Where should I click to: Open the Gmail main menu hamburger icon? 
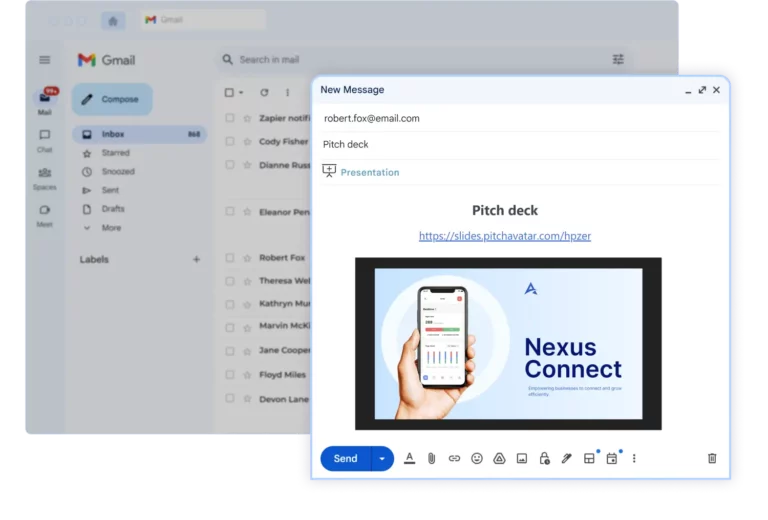coord(45,60)
